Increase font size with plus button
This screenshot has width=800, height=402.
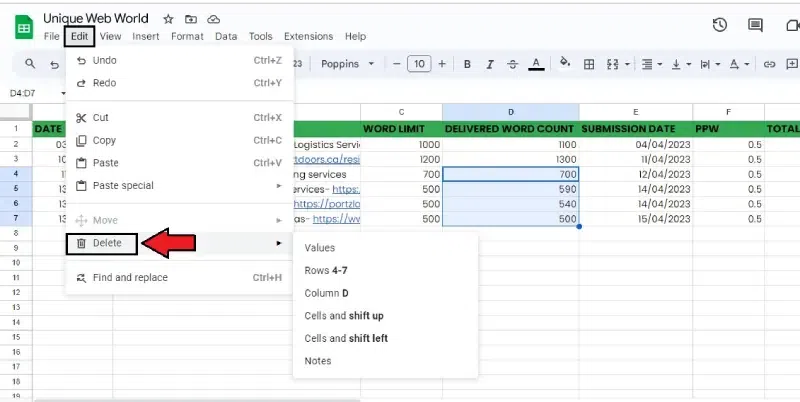(442, 64)
